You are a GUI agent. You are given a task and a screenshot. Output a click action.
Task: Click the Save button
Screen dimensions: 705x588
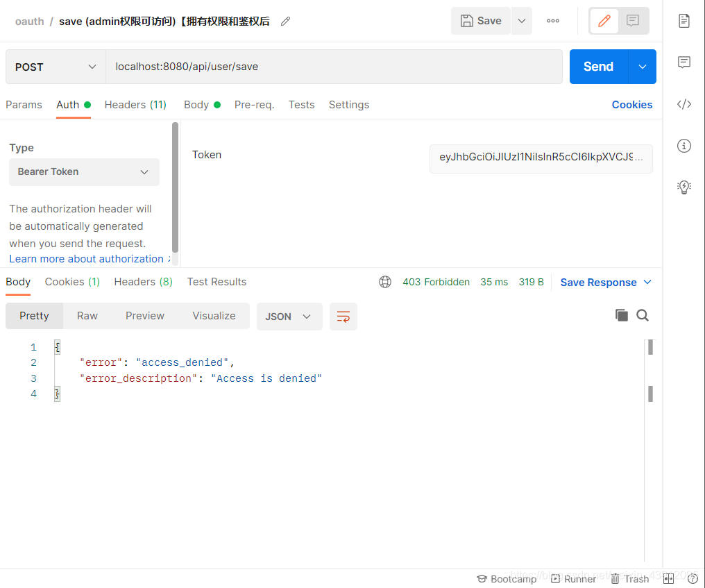click(x=481, y=21)
